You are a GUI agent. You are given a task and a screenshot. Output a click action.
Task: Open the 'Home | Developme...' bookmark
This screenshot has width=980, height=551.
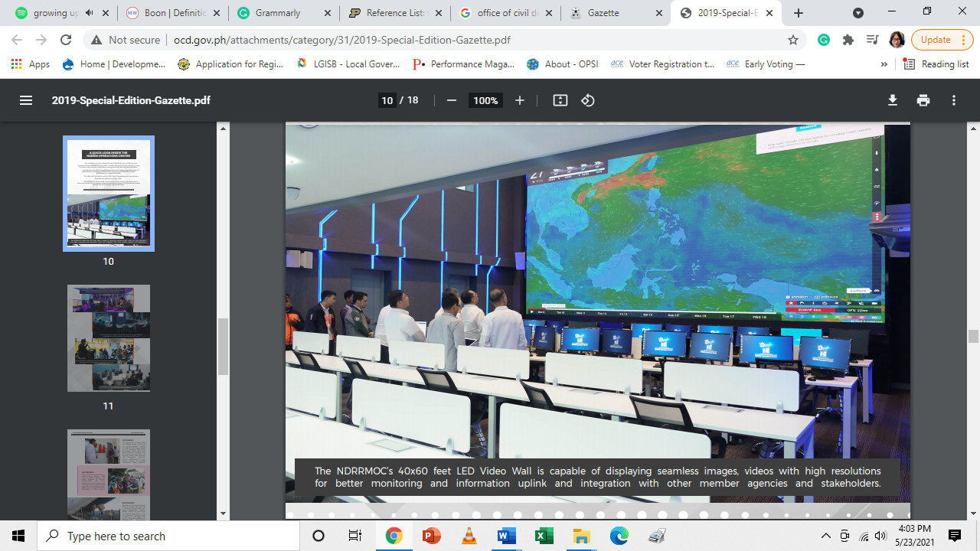point(114,64)
